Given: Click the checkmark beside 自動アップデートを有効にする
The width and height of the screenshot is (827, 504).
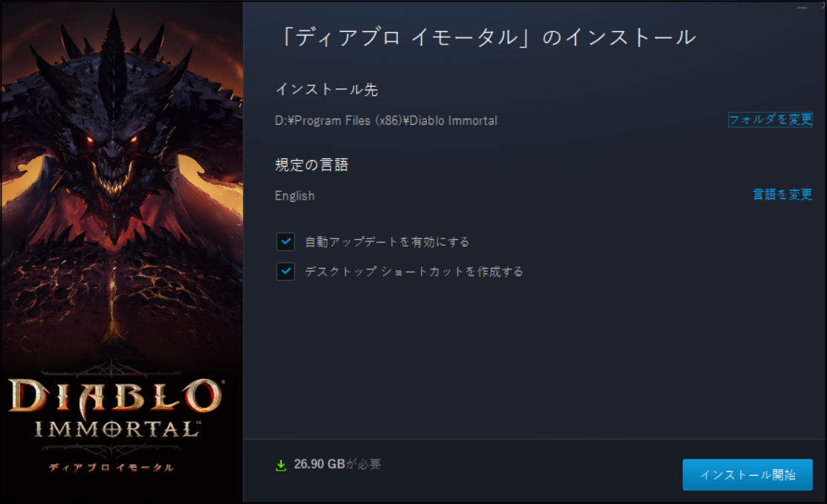Looking at the screenshot, I should (285, 241).
